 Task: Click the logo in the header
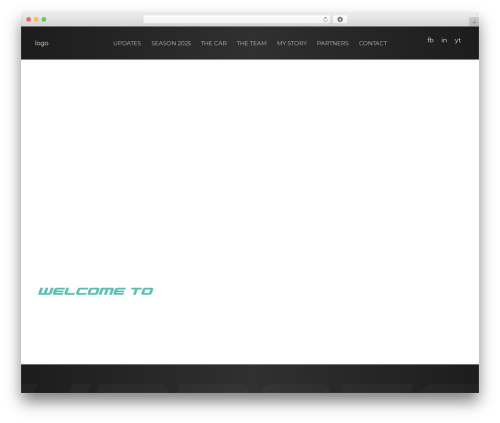[x=42, y=43]
